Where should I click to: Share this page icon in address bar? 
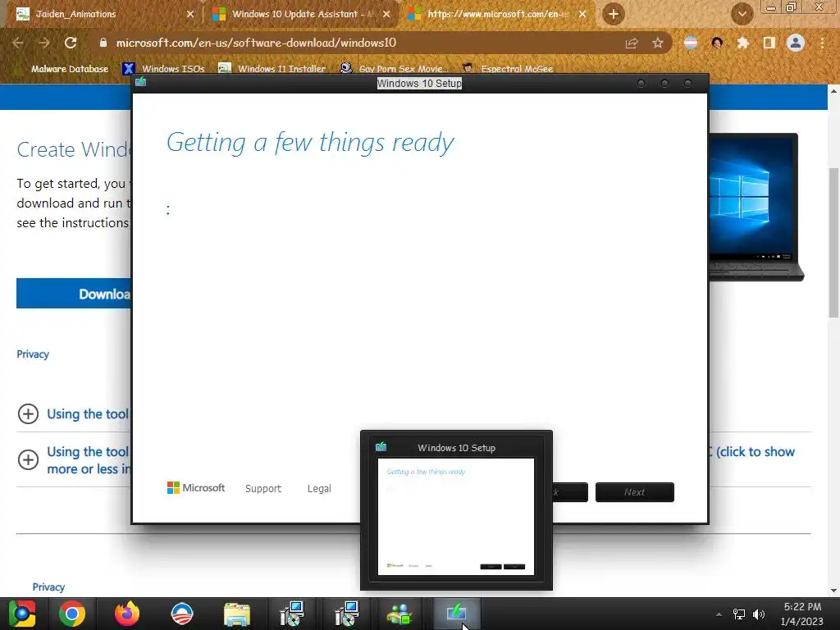(x=632, y=43)
